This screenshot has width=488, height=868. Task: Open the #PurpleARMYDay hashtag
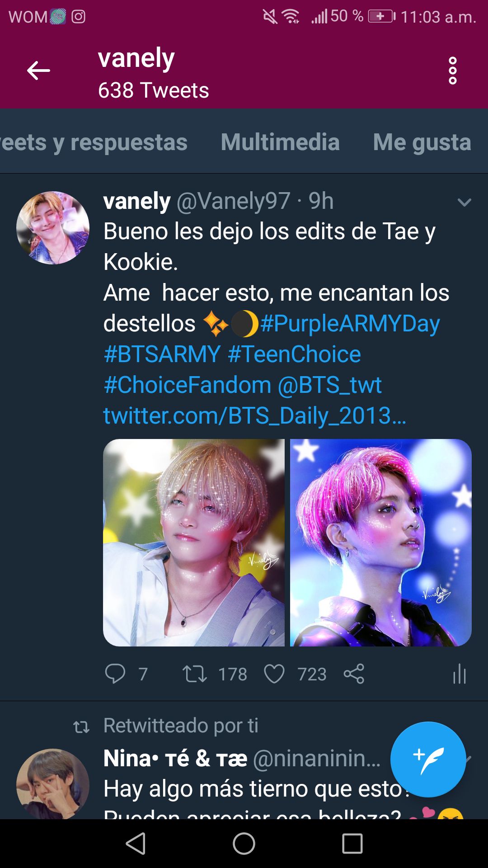pyautogui.click(x=350, y=324)
